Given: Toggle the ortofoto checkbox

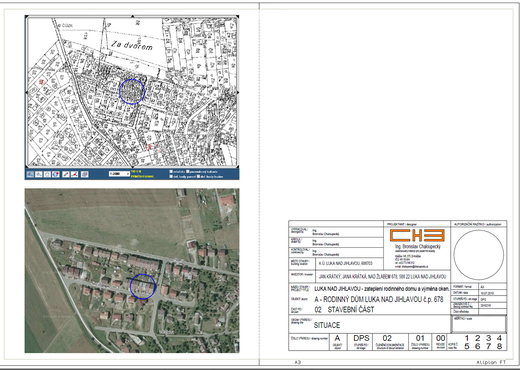Looking at the screenshot, I should (171, 172).
